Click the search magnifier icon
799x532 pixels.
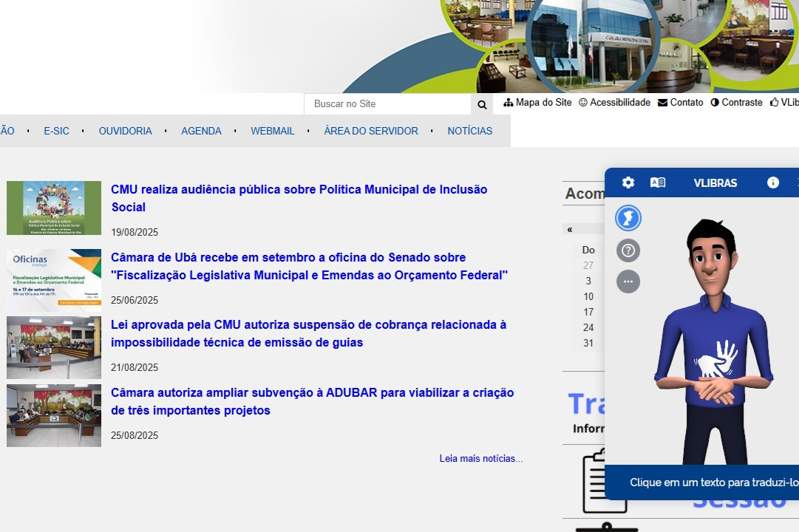point(481,104)
